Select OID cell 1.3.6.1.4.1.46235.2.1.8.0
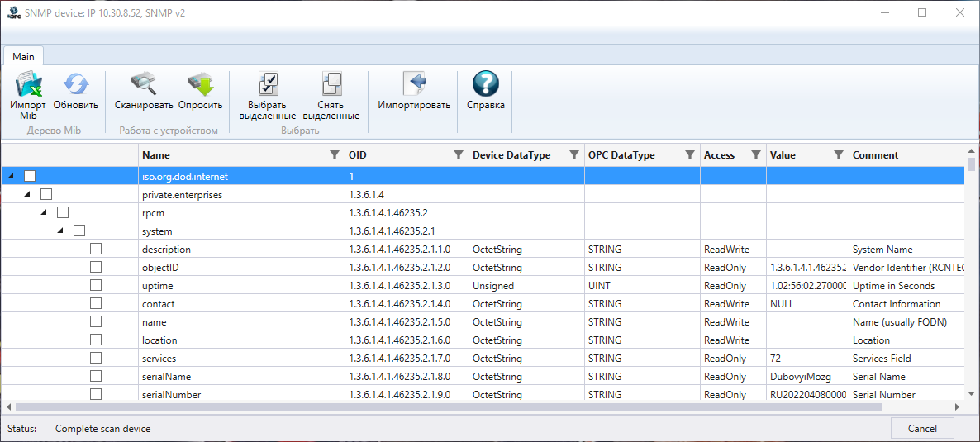 coord(407,377)
